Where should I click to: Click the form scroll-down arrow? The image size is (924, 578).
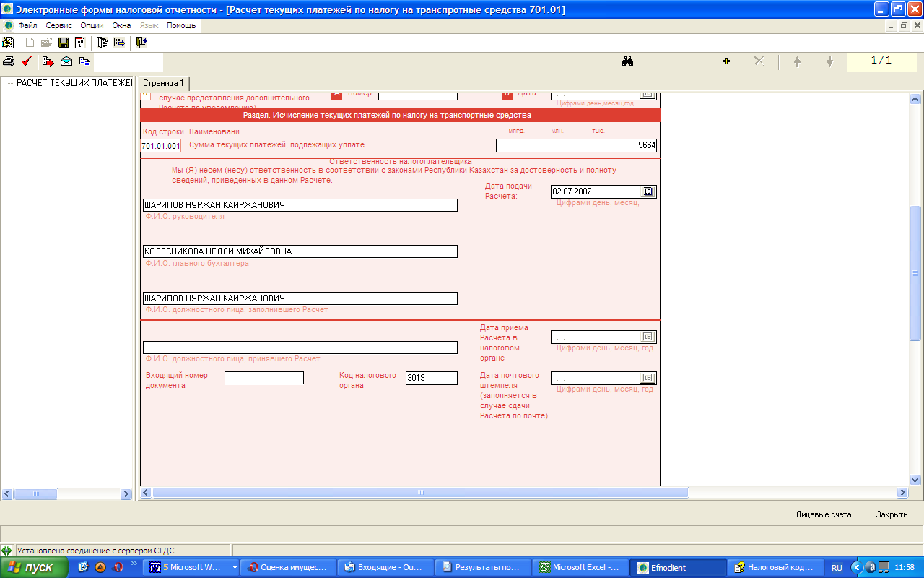pos(915,480)
